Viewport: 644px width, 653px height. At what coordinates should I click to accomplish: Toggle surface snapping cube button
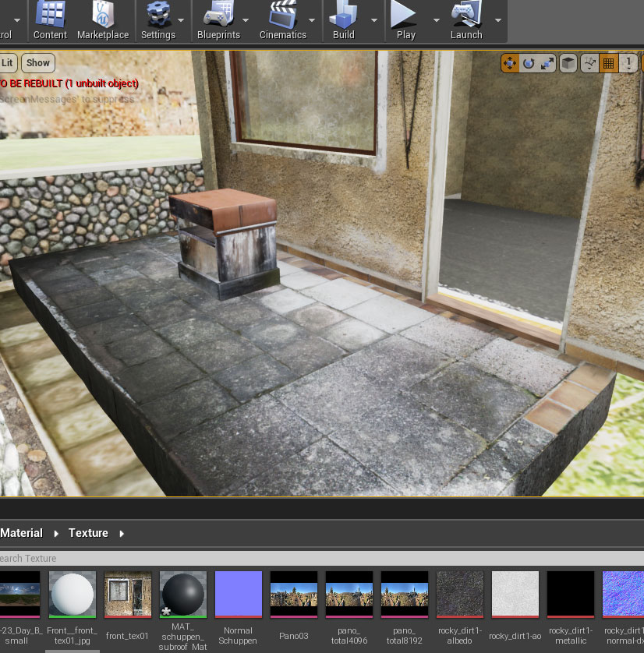[x=569, y=63]
